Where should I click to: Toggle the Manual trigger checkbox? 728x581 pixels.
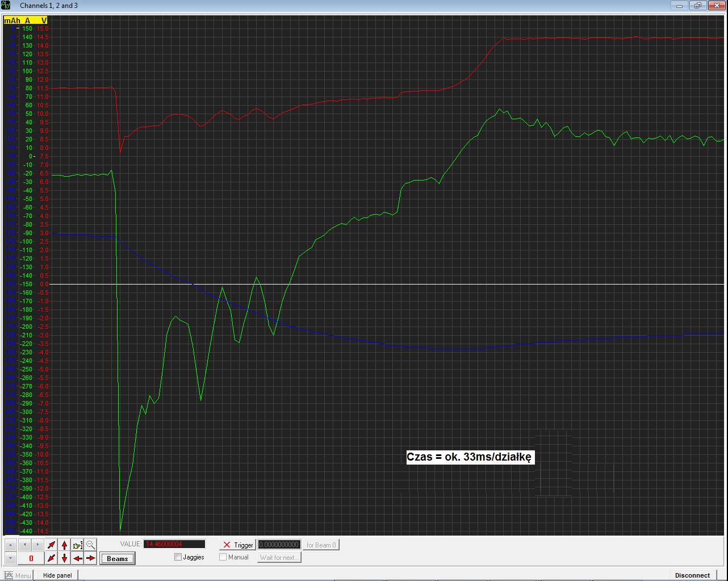coord(223,557)
